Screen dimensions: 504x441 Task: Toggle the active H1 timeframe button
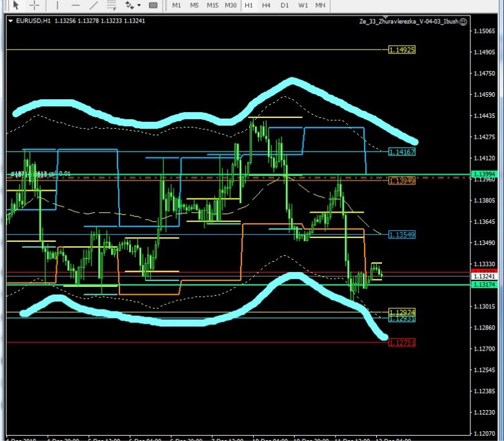coord(248,5)
